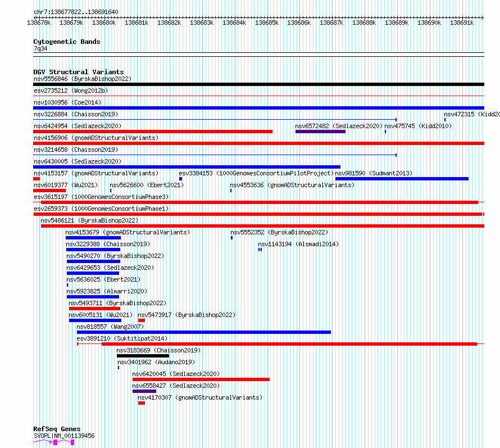
Task: Open nsv6019377 (Wu2021) label
Action: 66,185
